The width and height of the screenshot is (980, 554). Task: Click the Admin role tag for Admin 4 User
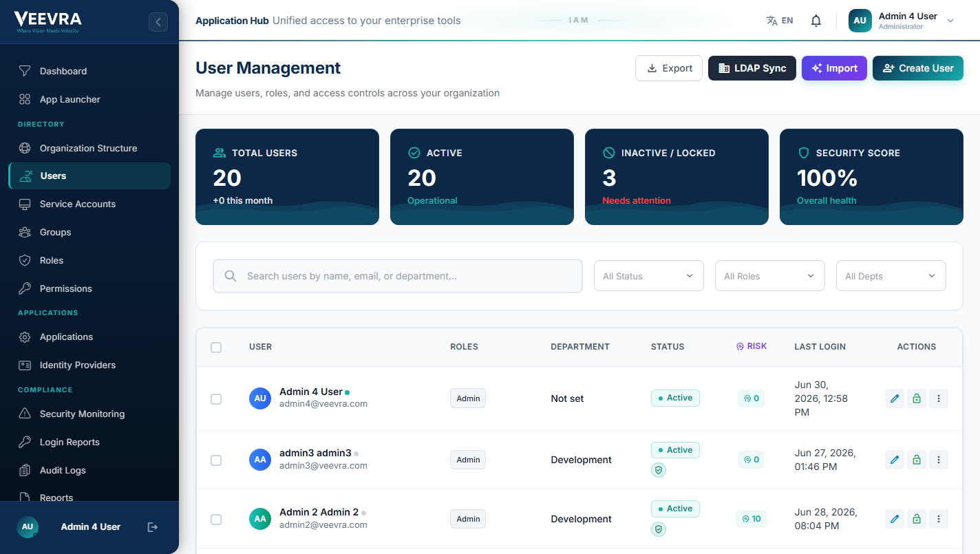tap(468, 398)
